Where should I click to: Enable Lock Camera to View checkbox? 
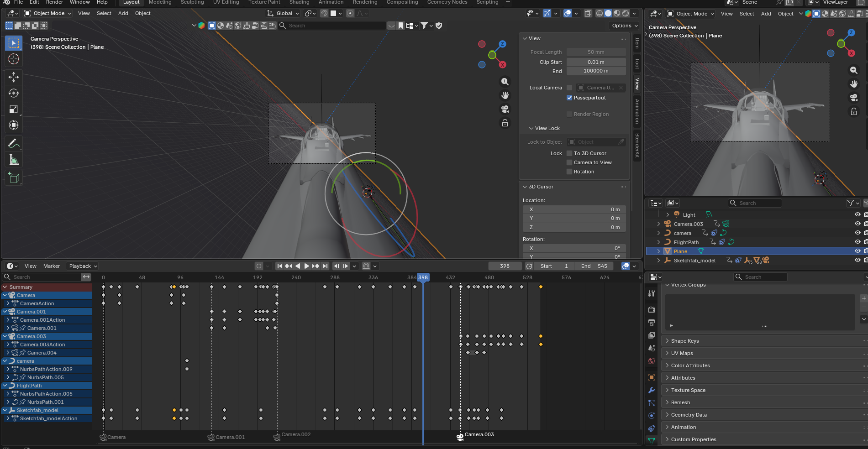[x=569, y=162]
